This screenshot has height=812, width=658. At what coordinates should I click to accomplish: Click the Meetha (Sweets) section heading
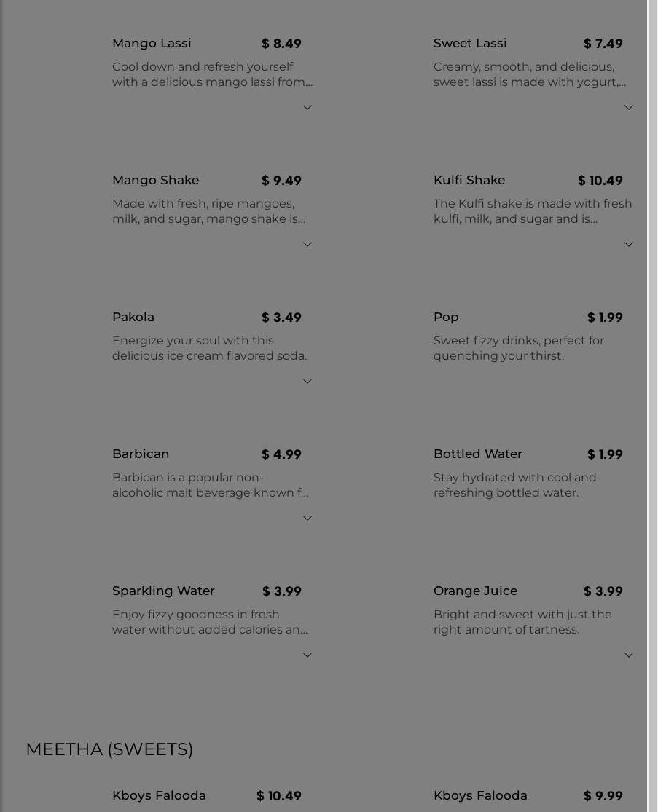point(109,749)
